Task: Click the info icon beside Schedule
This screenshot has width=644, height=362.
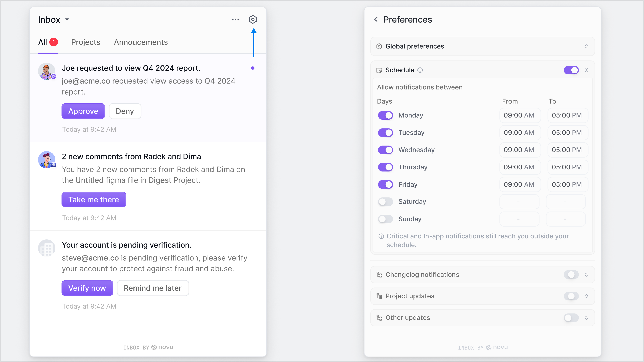Action: point(420,70)
